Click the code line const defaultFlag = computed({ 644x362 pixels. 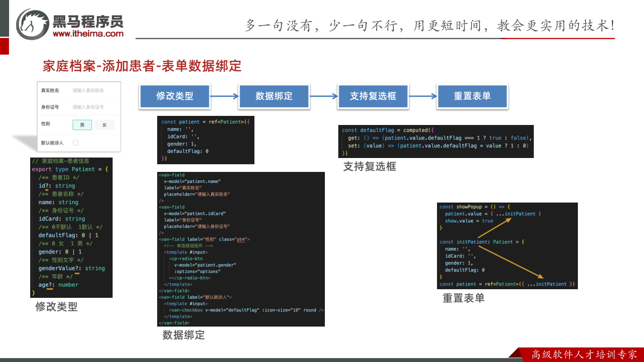pyautogui.click(x=388, y=130)
